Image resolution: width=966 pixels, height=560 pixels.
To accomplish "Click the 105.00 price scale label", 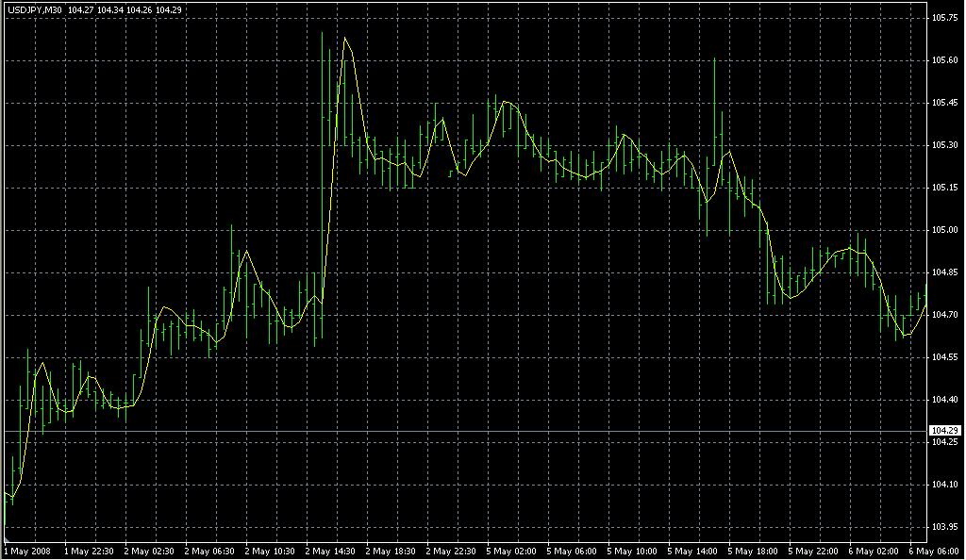I will point(944,230).
